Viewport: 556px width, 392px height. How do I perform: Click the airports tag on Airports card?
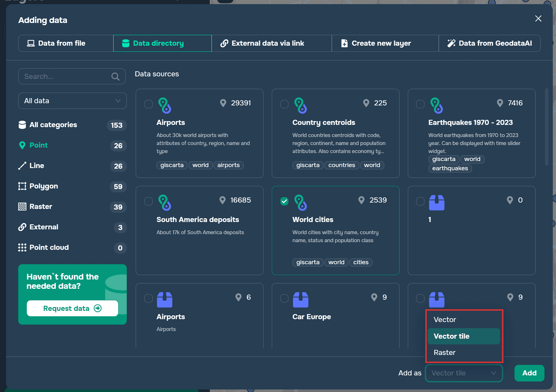(228, 165)
